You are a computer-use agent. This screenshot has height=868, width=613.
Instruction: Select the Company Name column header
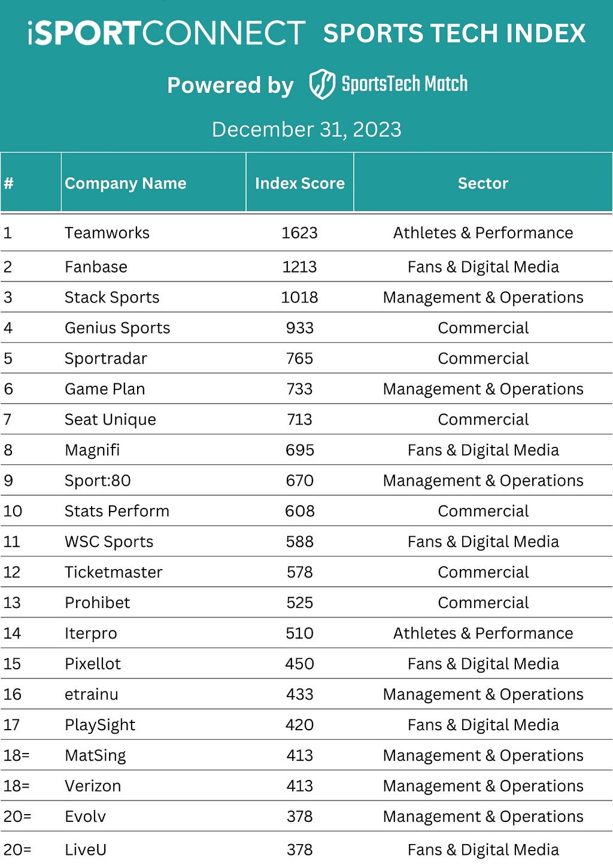[125, 183]
